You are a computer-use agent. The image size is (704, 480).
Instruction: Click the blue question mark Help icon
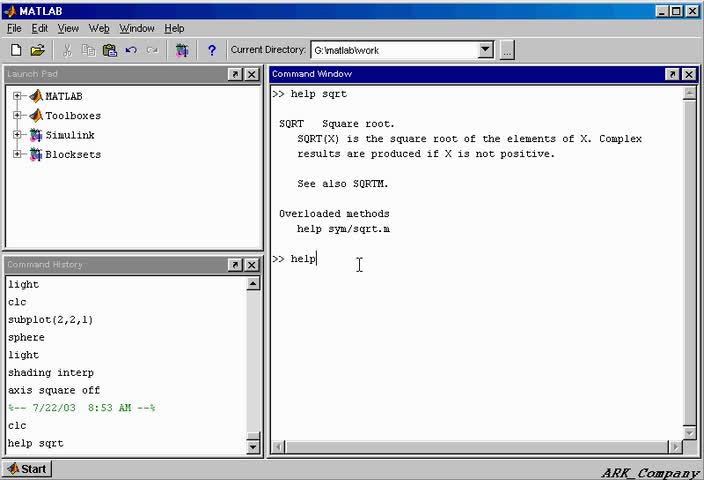click(x=212, y=50)
